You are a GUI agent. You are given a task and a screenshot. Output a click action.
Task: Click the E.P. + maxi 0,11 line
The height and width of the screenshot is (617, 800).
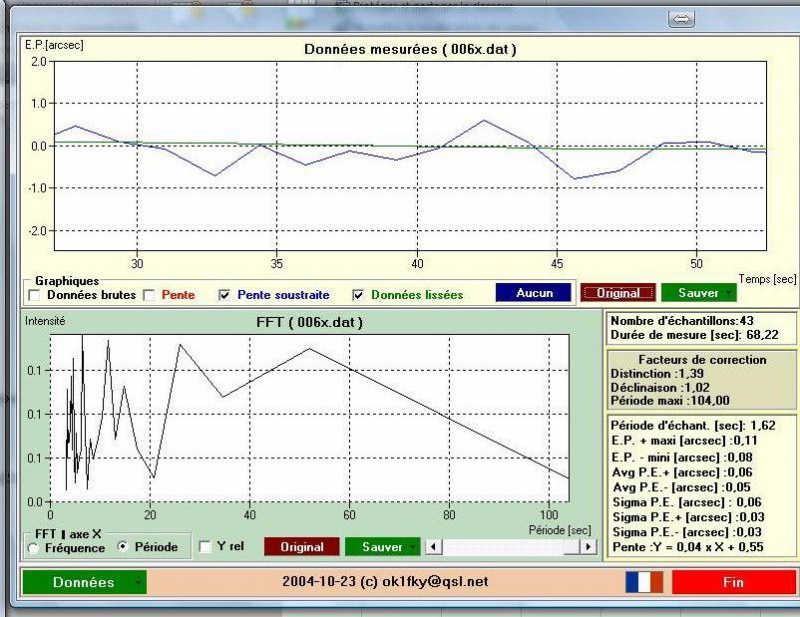tap(684, 440)
